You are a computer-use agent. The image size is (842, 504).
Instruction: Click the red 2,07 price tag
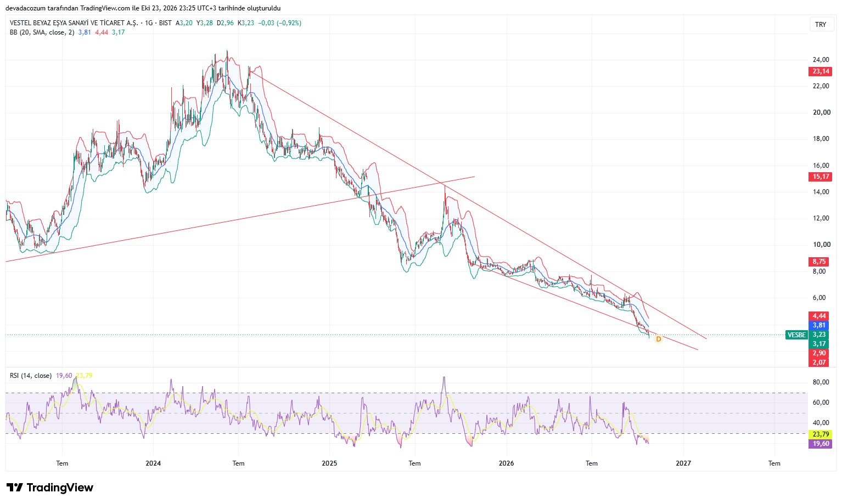[819, 363]
